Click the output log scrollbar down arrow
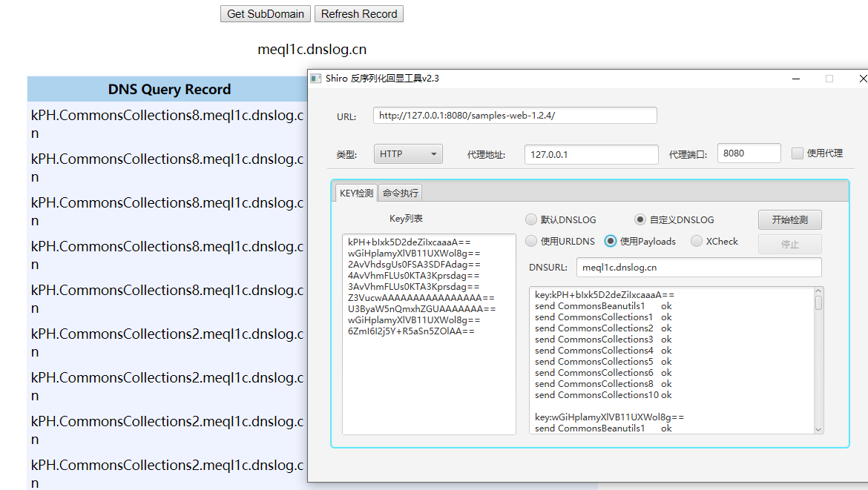 click(x=818, y=430)
